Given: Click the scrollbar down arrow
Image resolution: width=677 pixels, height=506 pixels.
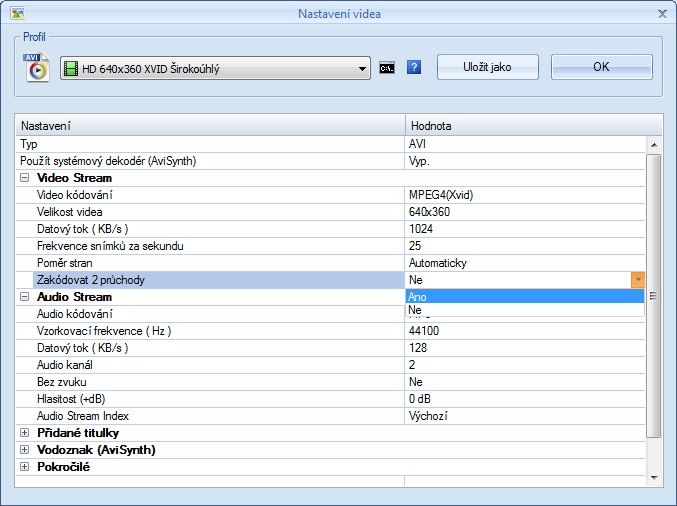Looking at the screenshot, I should click(x=654, y=478).
